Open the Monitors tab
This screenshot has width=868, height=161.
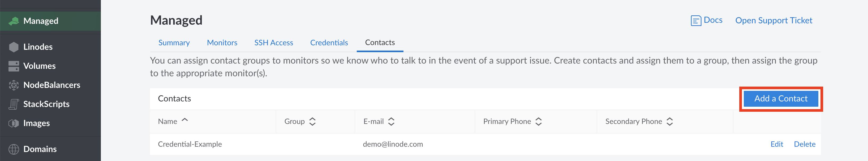(222, 43)
